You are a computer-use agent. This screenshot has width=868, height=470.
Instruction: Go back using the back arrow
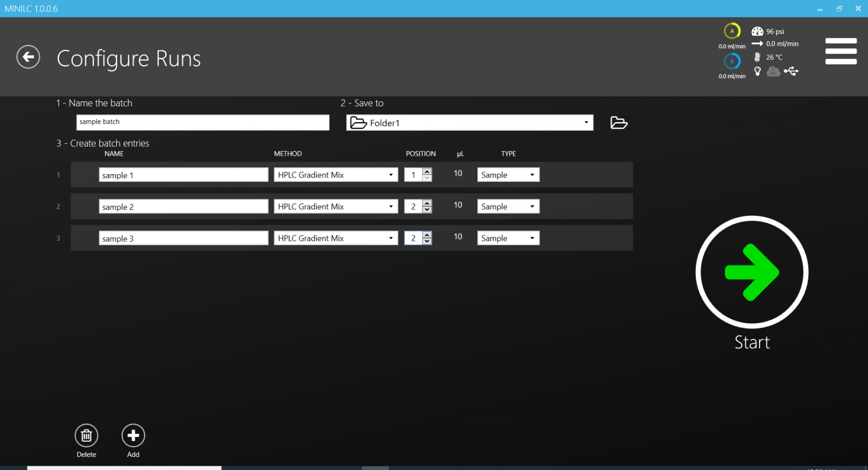28,57
